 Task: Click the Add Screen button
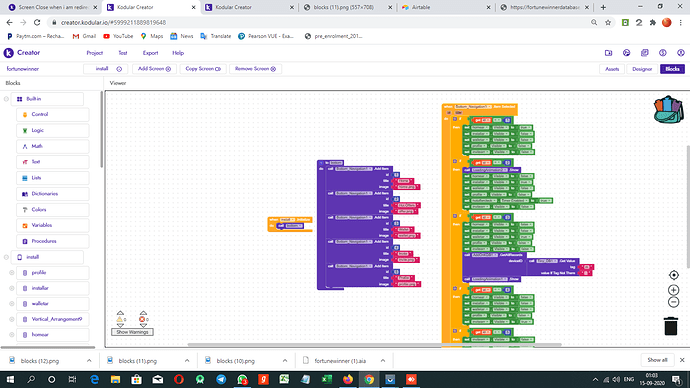click(154, 69)
